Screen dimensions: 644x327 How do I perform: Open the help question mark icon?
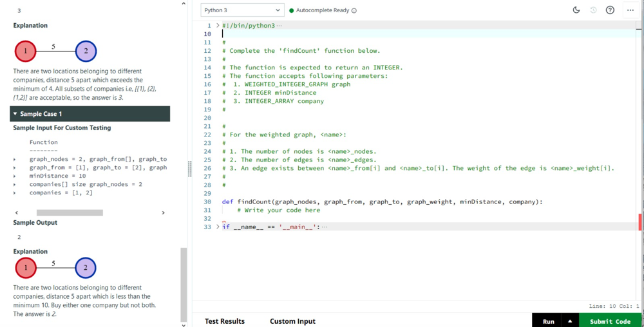[x=610, y=10]
